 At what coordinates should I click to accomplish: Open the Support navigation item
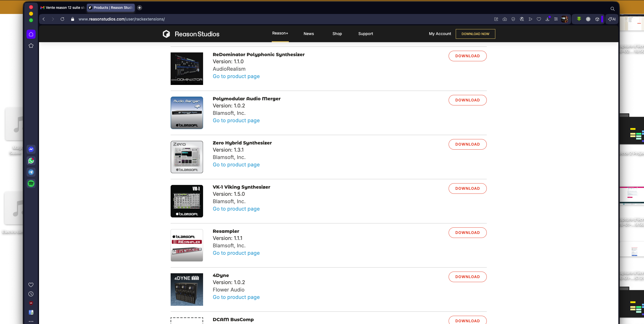tap(365, 34)
